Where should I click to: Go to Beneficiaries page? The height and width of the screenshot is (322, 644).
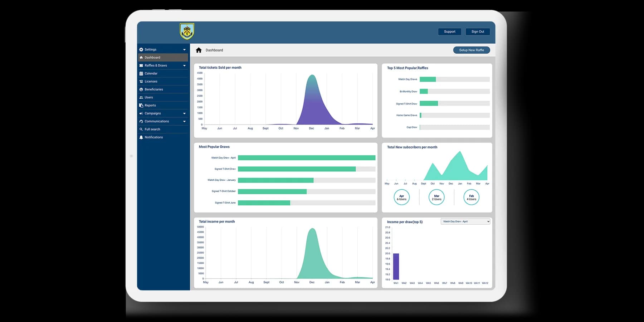(163, 89)
